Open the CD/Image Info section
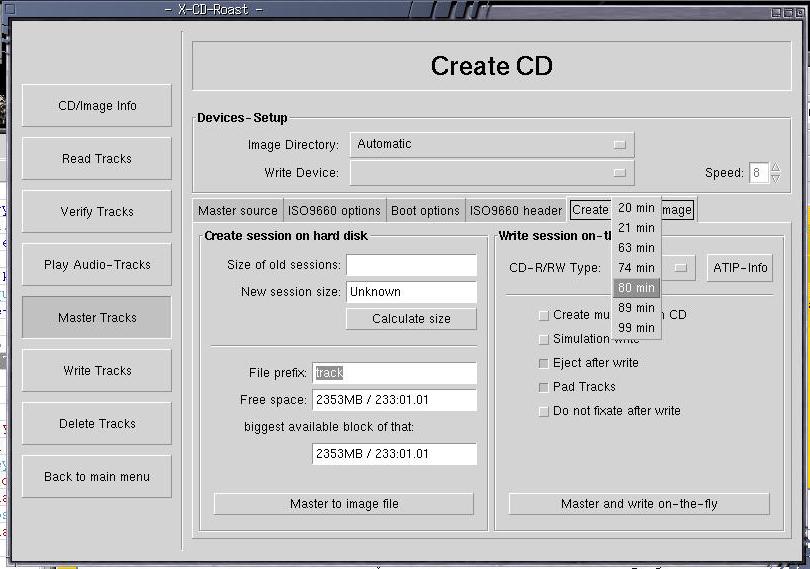The height and width of the screenshot is (569, 810). click(97, 105)
